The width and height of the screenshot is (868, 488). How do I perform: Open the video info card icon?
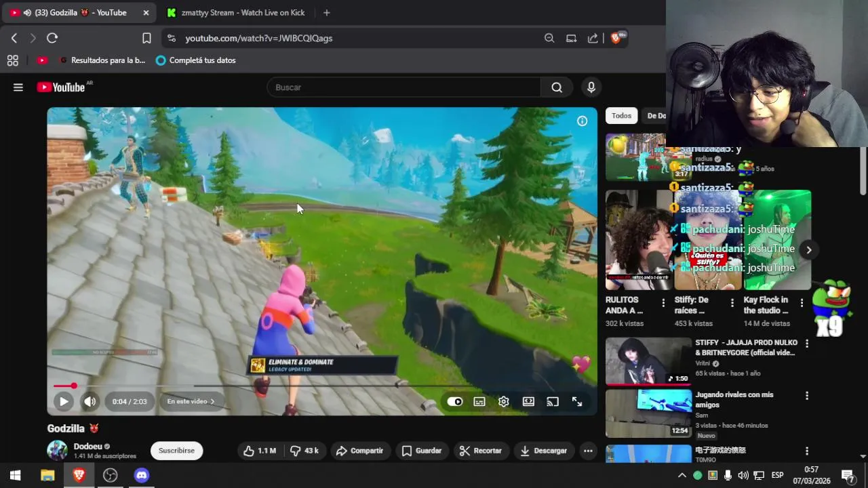pyautogui.click(x=582, y=121)
